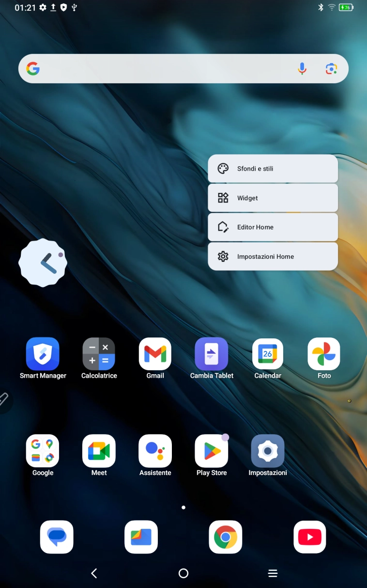
Task: Open the Google Meet app
Action: coord(99,451)
